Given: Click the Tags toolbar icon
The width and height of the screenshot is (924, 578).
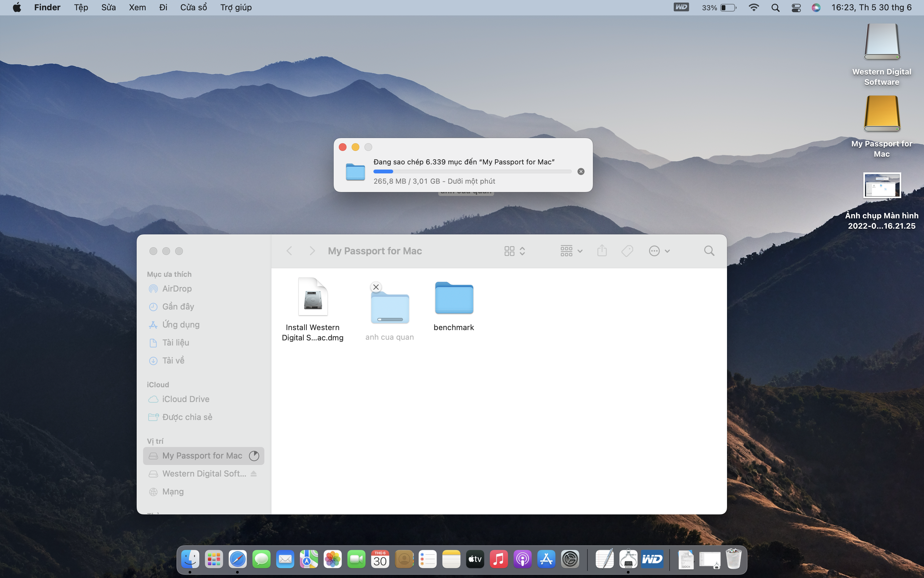Looking at the screenshot, I should pos(627,251).
